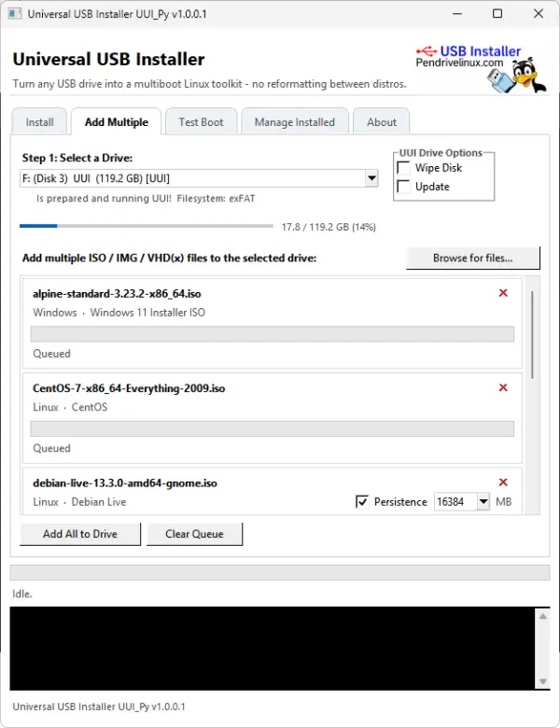This screenshot has width=560, height=728.
Task: Click the log console scroll down arrow
Action: click(x=543, y=681)
